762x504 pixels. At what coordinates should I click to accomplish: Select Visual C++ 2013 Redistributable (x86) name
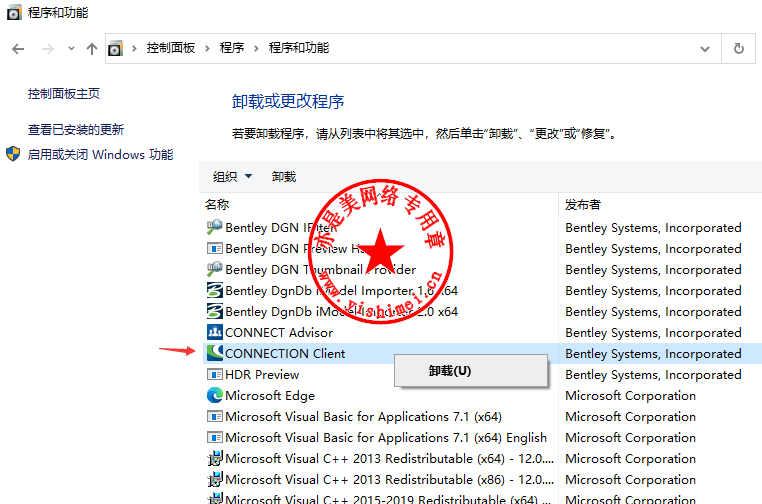[389, 479]
